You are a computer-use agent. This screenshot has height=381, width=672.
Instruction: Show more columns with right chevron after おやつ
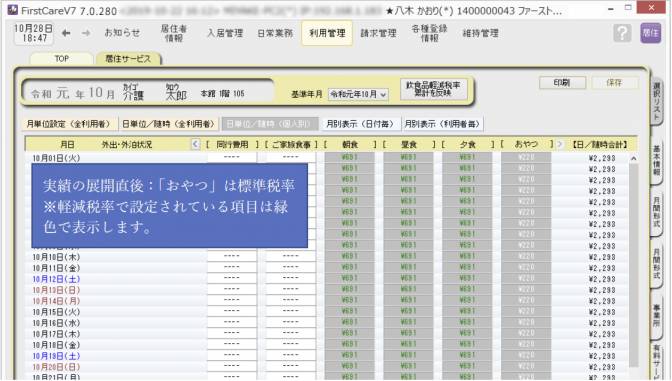coord(560,144)
